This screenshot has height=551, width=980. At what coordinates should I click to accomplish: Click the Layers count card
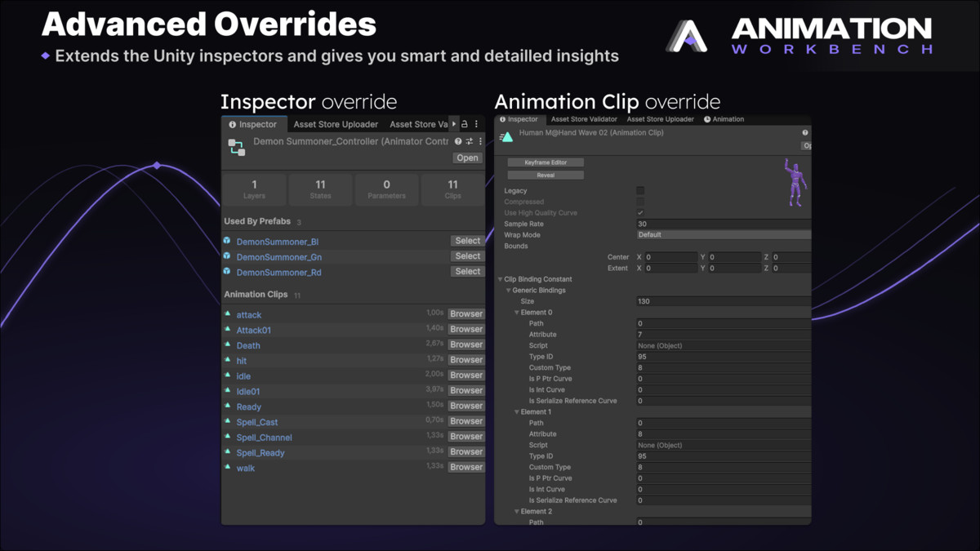pyautogui.click(x=255, y=189)
